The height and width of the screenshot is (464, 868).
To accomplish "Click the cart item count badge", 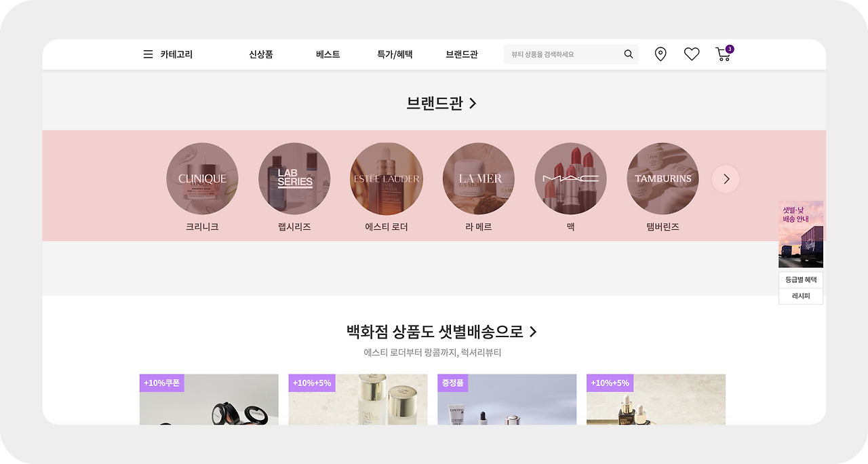I will pyautogui.click(x=730, y=49).
